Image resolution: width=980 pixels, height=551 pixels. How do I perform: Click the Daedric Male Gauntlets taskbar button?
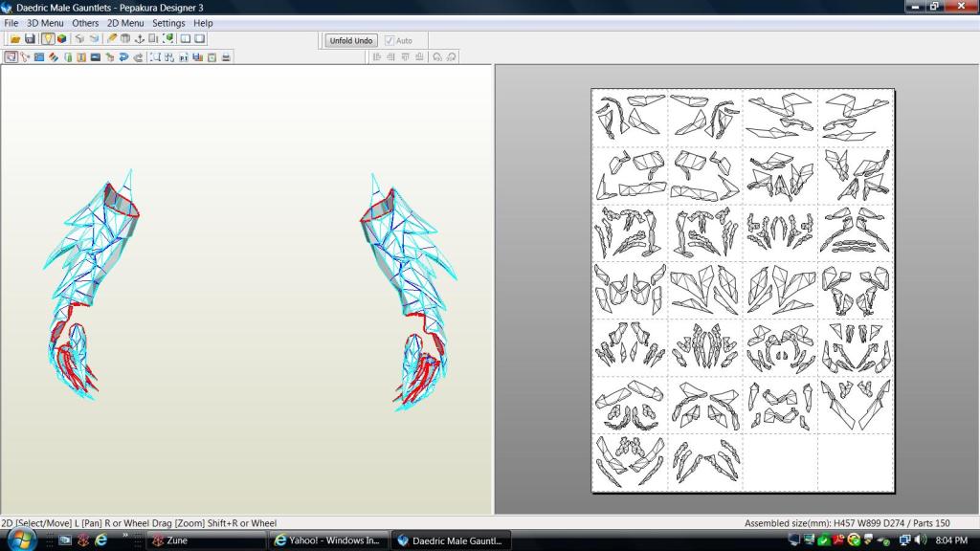(452, 540)
